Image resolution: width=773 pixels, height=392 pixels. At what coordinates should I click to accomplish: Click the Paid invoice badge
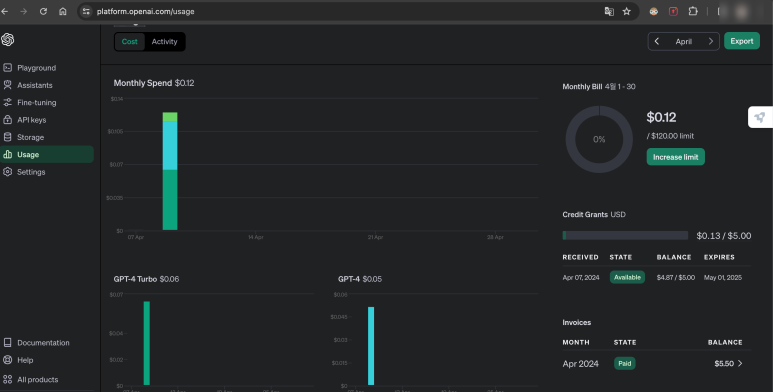625,363
